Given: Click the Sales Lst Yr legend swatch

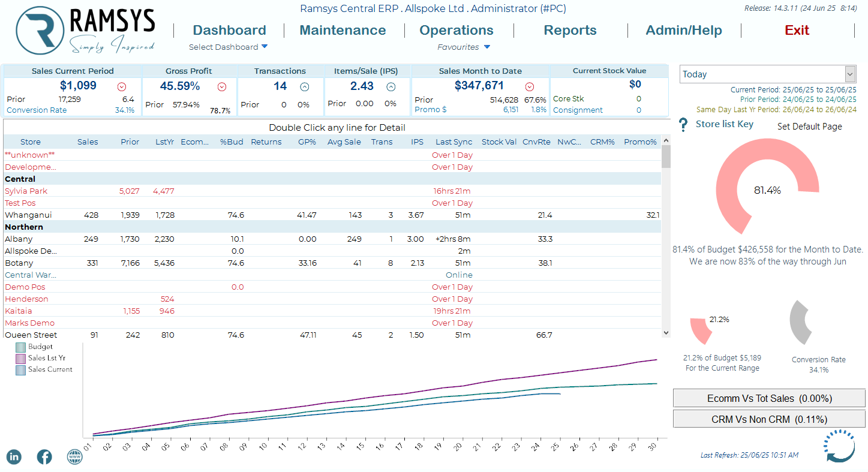Looking at the screenshot, I should coord(20,359).
